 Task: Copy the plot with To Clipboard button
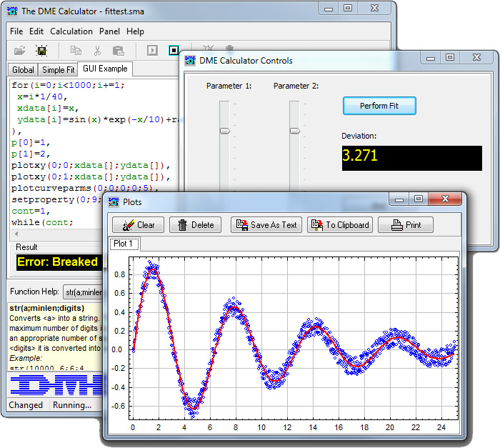(340, 224)
